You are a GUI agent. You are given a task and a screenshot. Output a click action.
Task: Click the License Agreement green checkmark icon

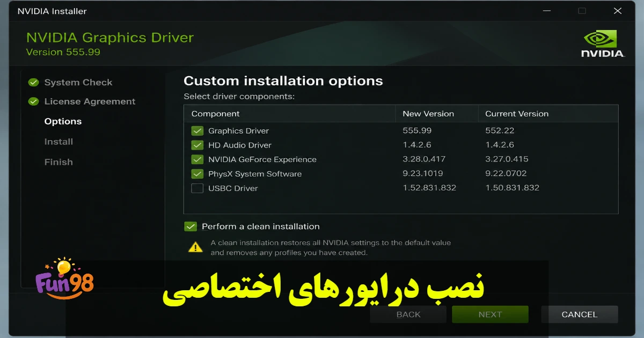click(x=34, y=101)
